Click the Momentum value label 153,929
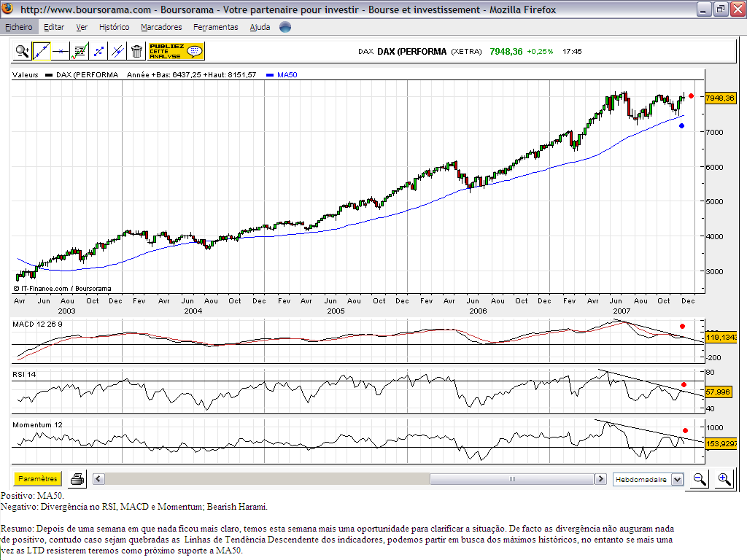The width and height of the screenshot is (747, 560). tap(721, 444)
